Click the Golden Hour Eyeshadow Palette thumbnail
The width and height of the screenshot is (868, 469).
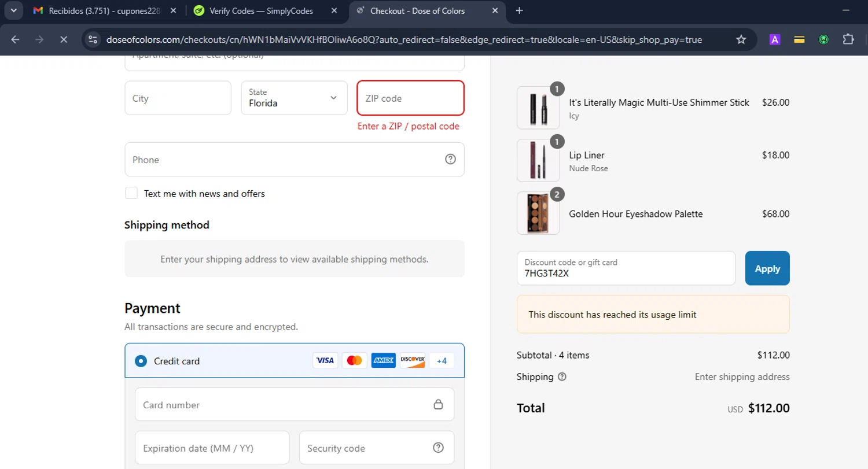[538, 213]
